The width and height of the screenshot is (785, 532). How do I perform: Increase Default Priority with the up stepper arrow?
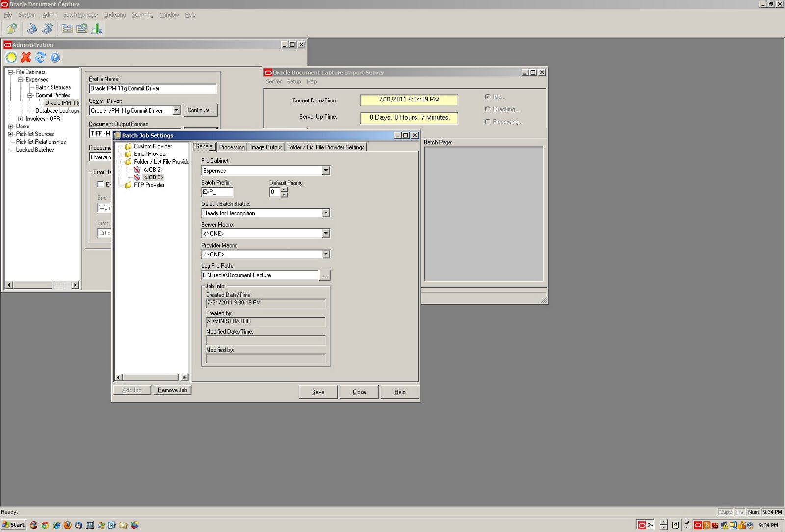pos(283,190)
